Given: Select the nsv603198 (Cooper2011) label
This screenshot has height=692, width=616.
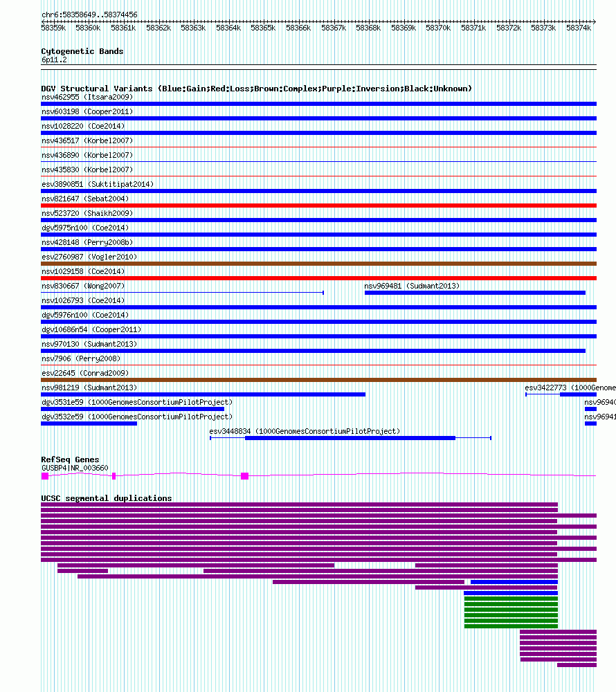Looking at the screenshot, I should (87, 111).
